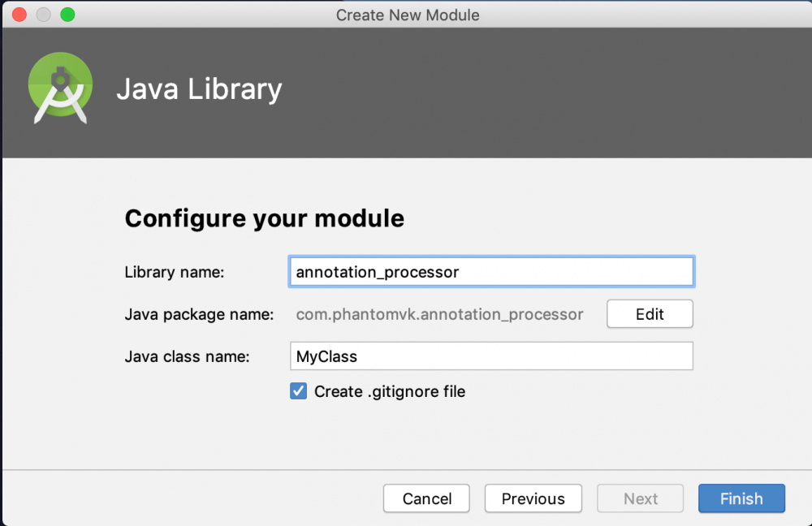This screenshot has width=812, height=526.
Task: Click the Configure your module heading
Action: (x=264, y=218)
